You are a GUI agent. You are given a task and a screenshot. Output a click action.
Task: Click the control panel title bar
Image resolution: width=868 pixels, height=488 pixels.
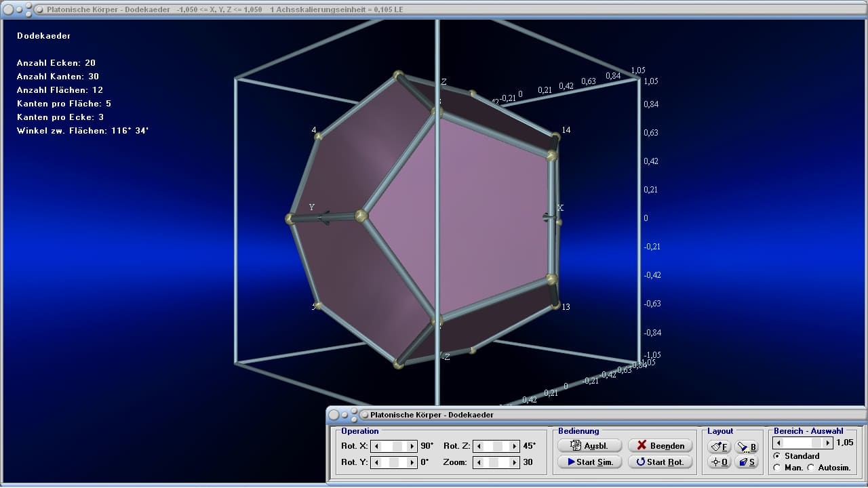tap(597, 414)
